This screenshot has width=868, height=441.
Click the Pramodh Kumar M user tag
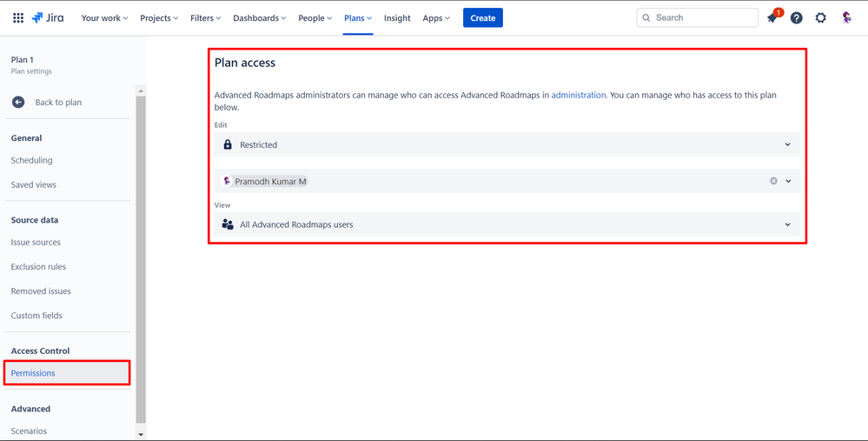tap(265, 181)
